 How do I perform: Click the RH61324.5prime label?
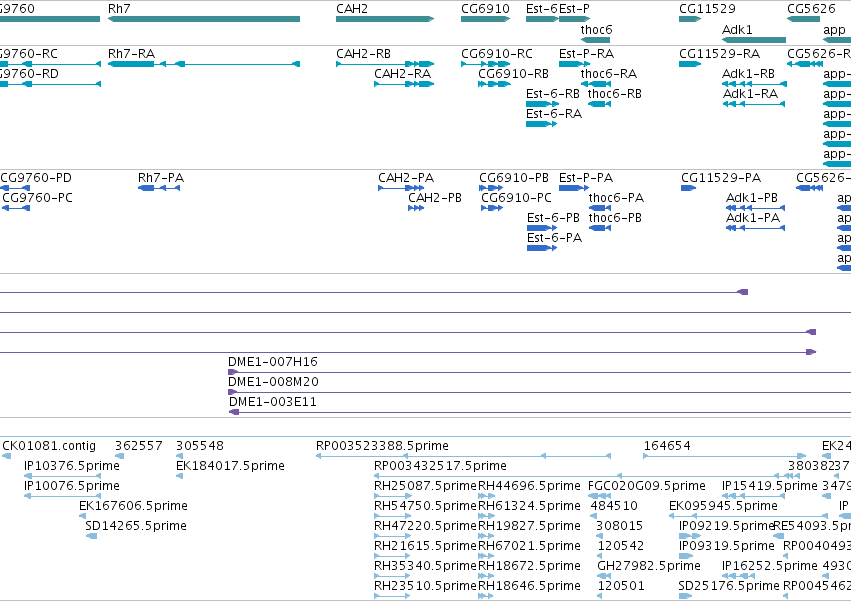pos(529,506)
